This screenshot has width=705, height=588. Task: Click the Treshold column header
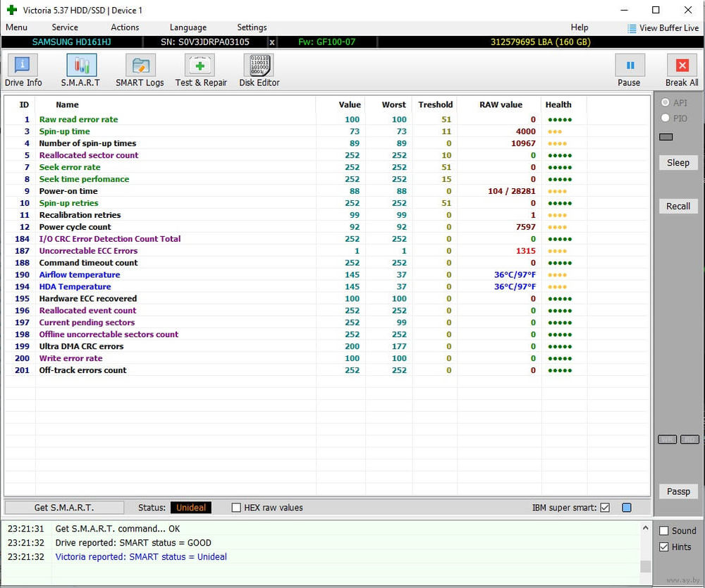pos(435,105)
